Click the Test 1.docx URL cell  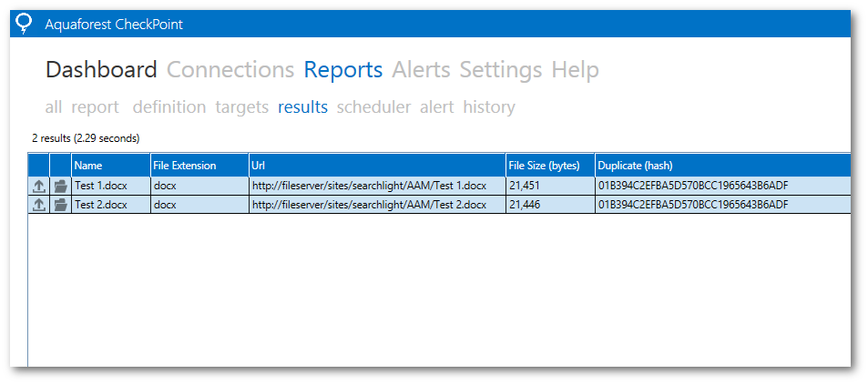tap(369, 186)
